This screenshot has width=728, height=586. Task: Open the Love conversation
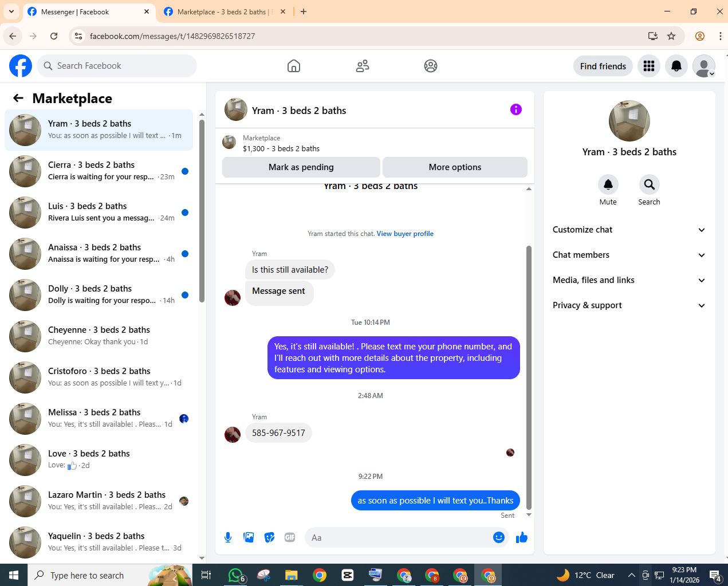pos(99,460)
